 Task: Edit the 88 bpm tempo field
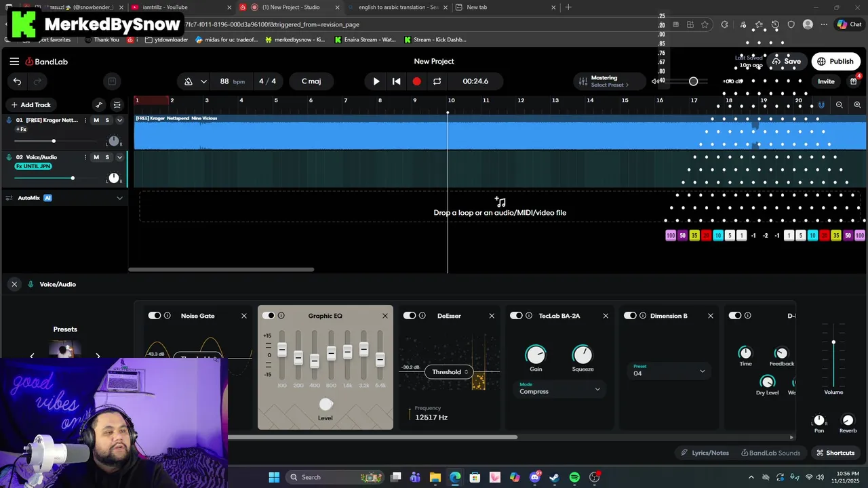coord(232,81)
